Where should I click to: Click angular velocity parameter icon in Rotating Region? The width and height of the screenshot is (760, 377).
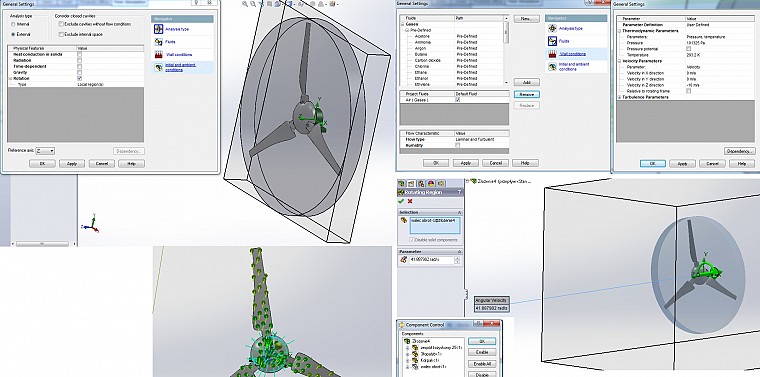pos(403,260)
